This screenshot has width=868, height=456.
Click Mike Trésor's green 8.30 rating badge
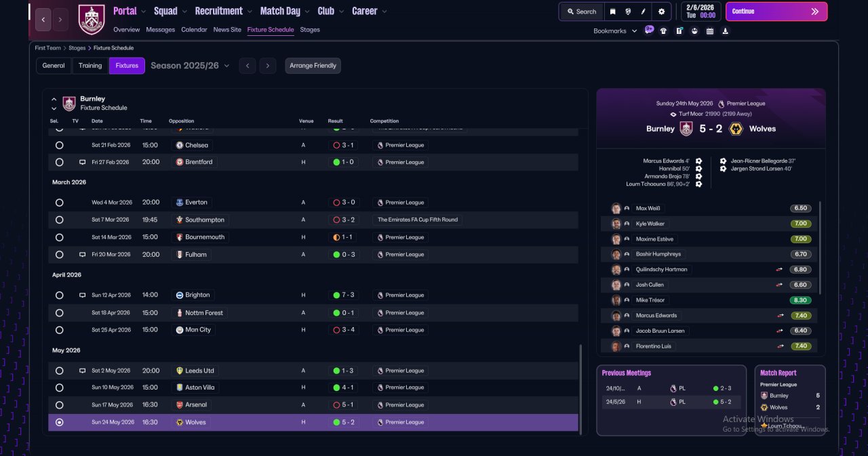point(801,300)
